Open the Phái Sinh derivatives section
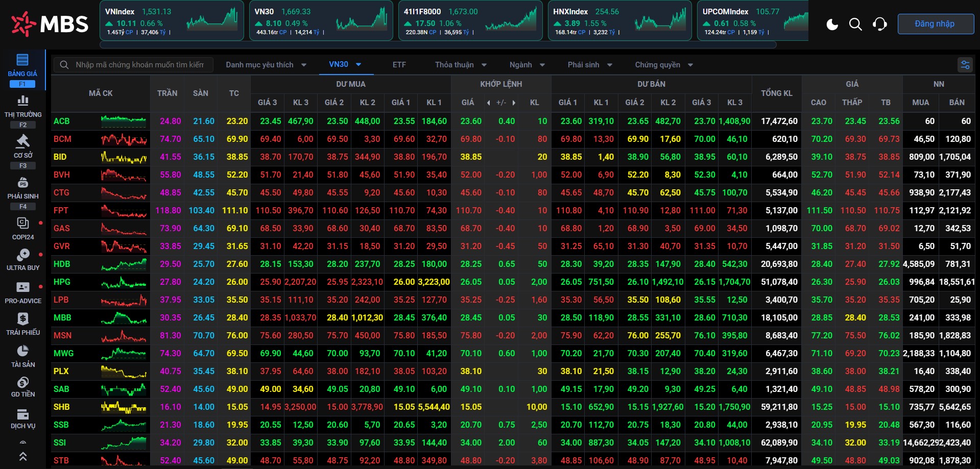980x469 pixels. point(22,193)
